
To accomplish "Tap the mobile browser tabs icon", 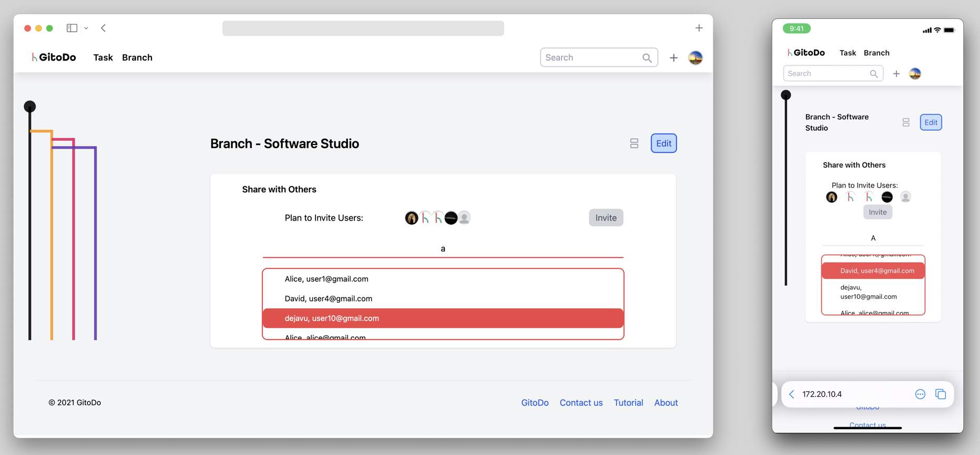I will (941, 394).
